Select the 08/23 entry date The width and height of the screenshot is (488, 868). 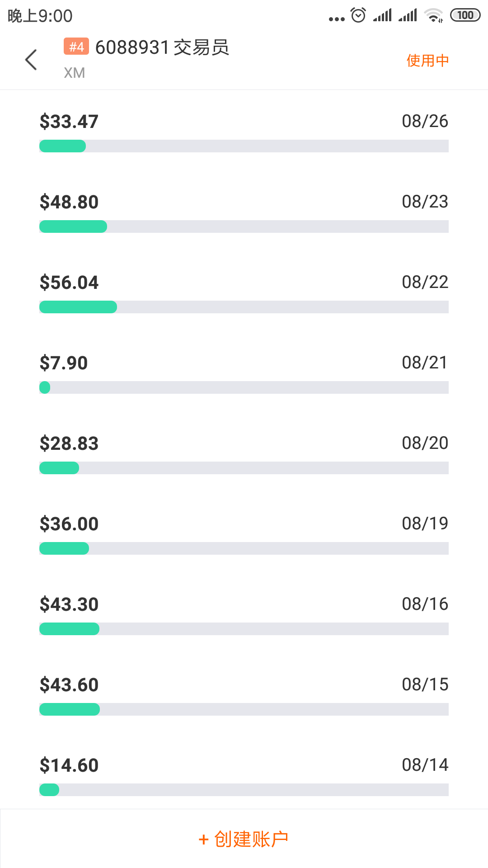pos(425,202)
